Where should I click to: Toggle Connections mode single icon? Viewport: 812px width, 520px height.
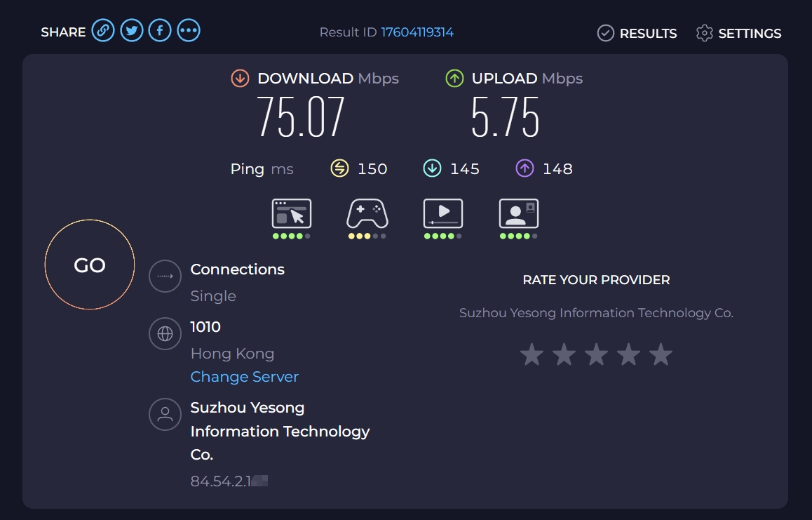[165, 276]
